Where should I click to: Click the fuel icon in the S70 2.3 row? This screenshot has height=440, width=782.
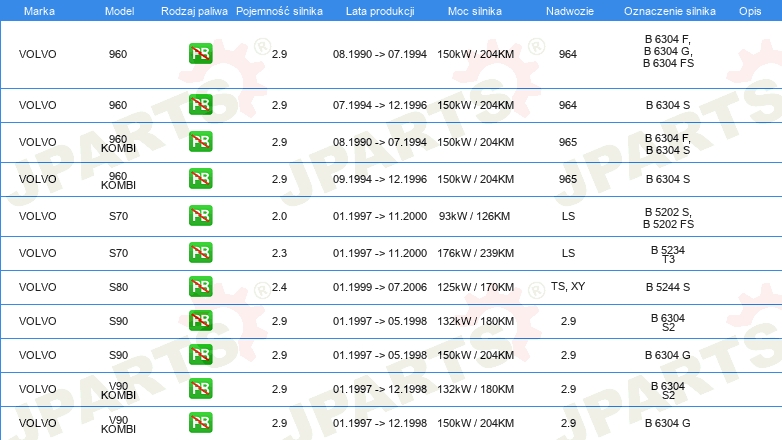(x=200, y=252)
